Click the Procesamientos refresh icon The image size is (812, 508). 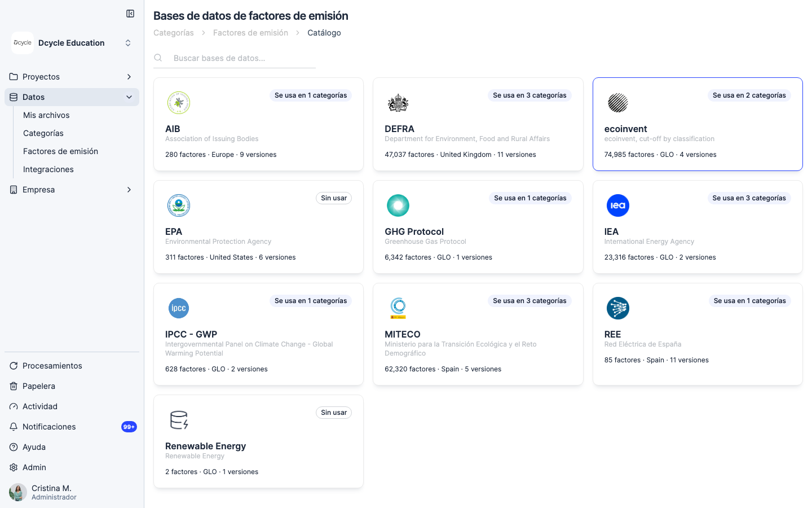[x=14, y=366]
